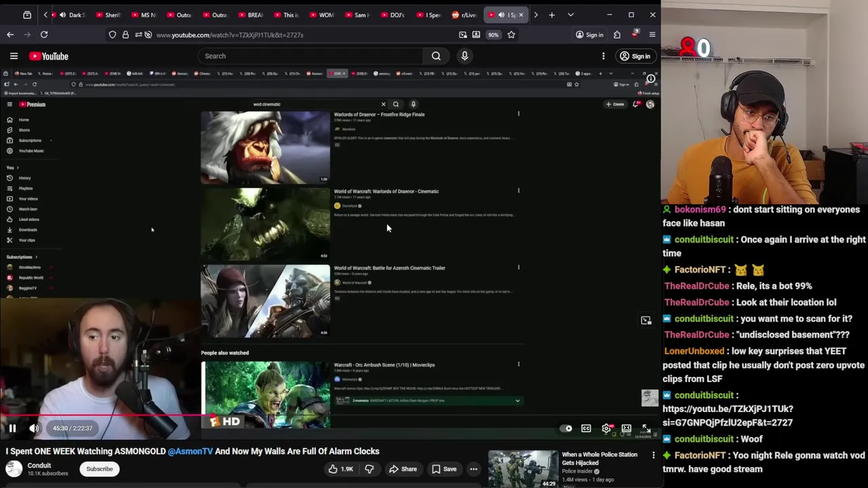Turn on closed captions with the CC button
Viewport: 868px width, 488px height.
(586, 428)
